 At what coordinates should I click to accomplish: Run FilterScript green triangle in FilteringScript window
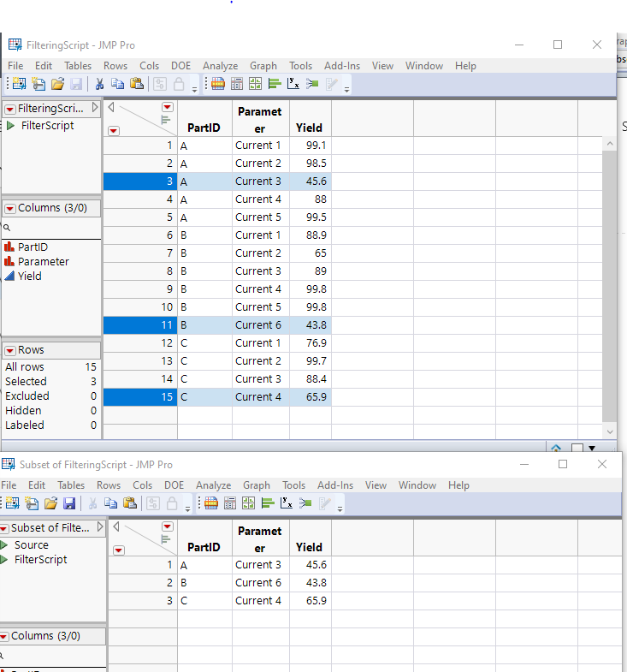(x=11, y=126)
